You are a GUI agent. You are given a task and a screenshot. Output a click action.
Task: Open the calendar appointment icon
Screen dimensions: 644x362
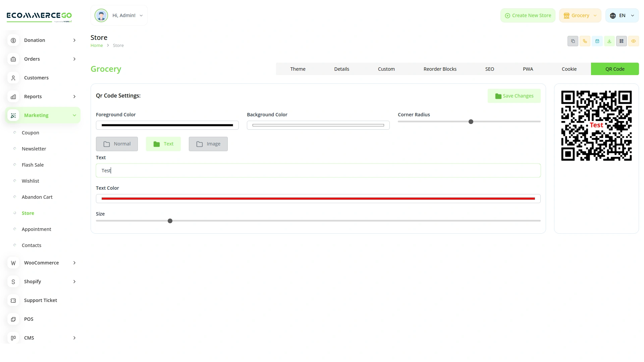coord(597,41)
